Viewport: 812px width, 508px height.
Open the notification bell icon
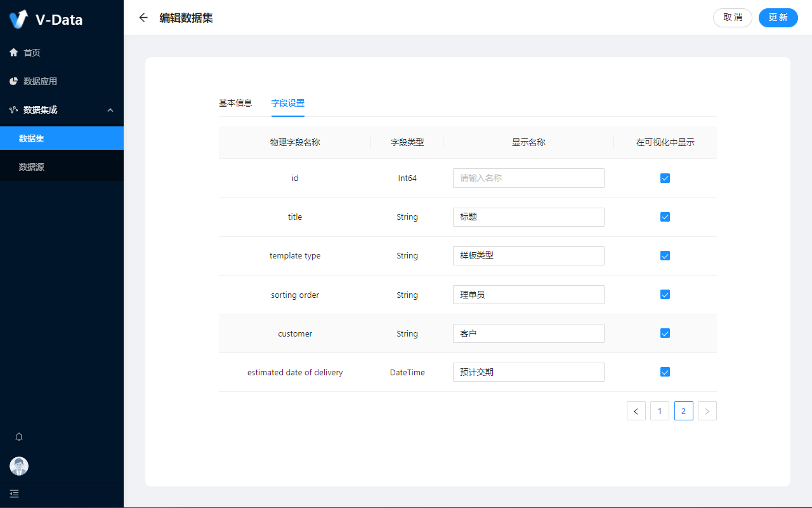tap(19, 437)
